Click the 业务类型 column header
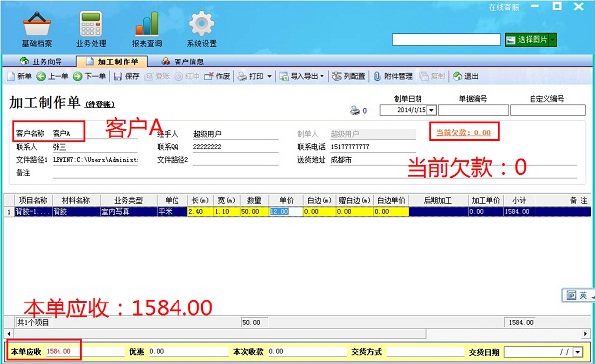 click(128, 200)
